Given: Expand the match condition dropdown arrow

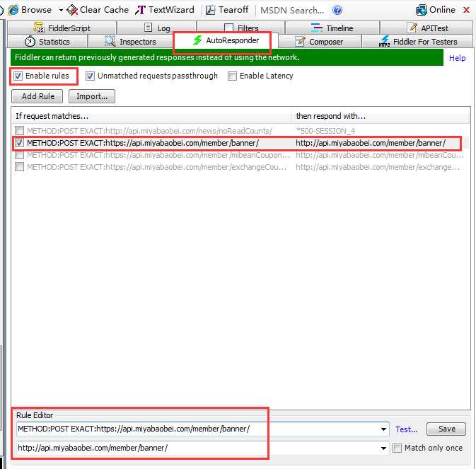Looking at the screenshot, I should pyautogui.click(x=384, y=429).
